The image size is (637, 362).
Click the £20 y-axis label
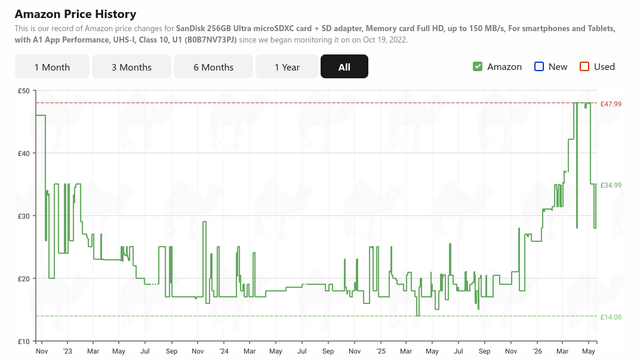(x=24, y=279)
